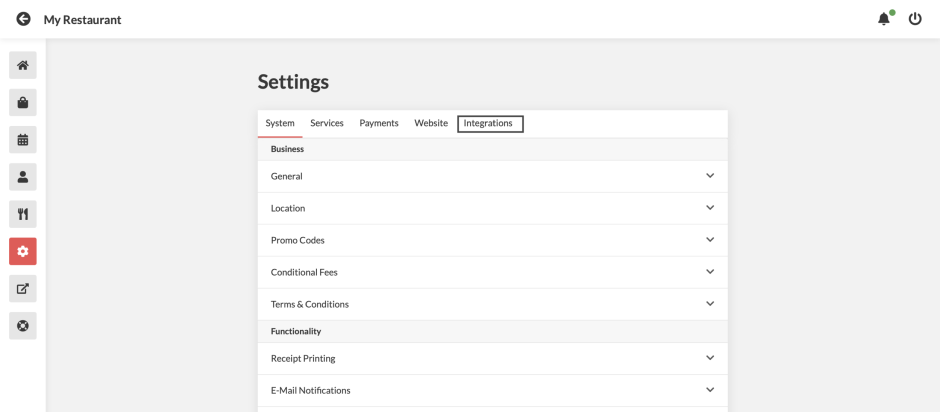The width and height of the screenshot is (940, 412).
Task: Expand the Receipt Printing section
Action: tap(493, 359)
